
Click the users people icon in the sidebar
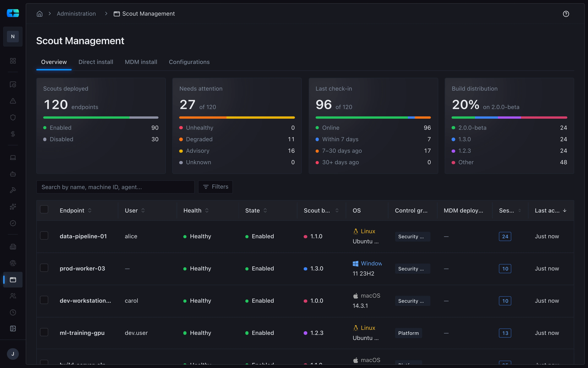[x=13, y=296]
